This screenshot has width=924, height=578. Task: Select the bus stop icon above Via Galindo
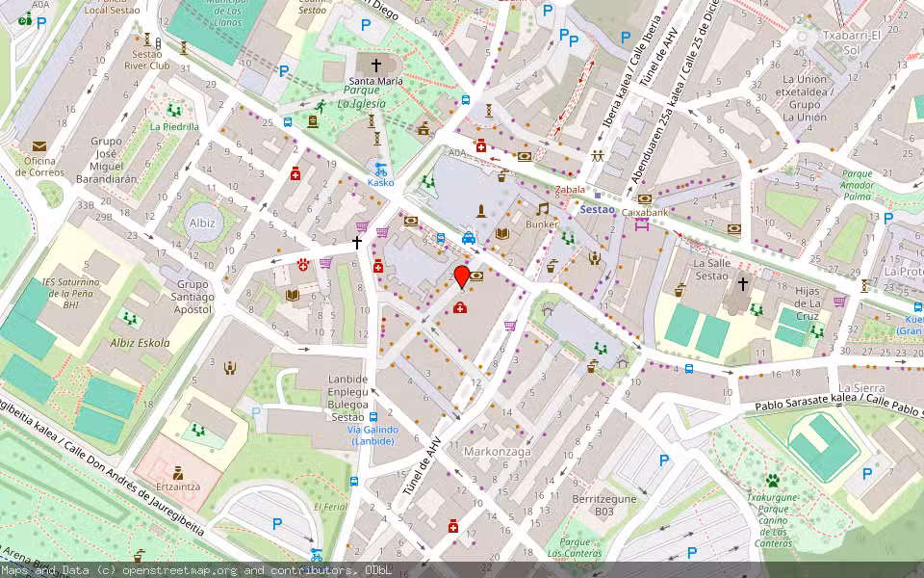(373, 417)
